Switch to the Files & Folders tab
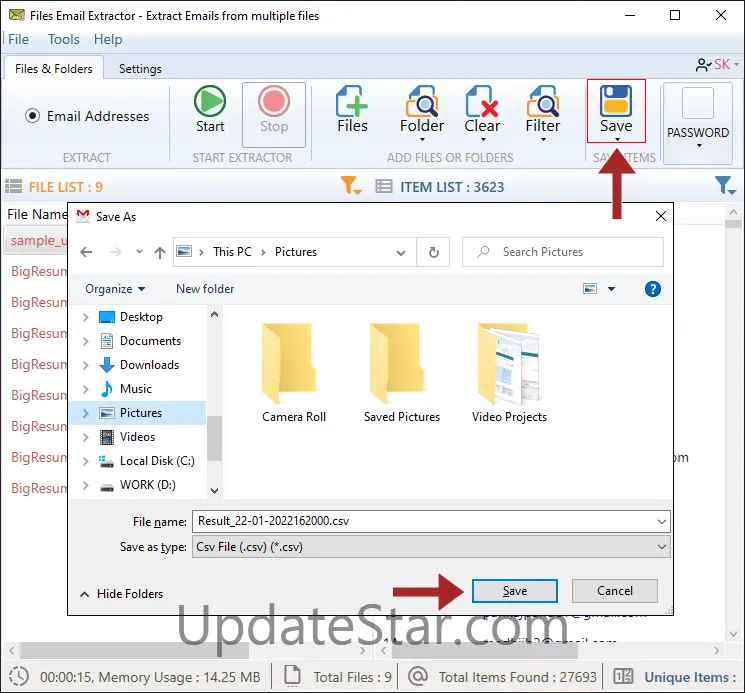Screen dimensions: 745x693 click(54, 69)
